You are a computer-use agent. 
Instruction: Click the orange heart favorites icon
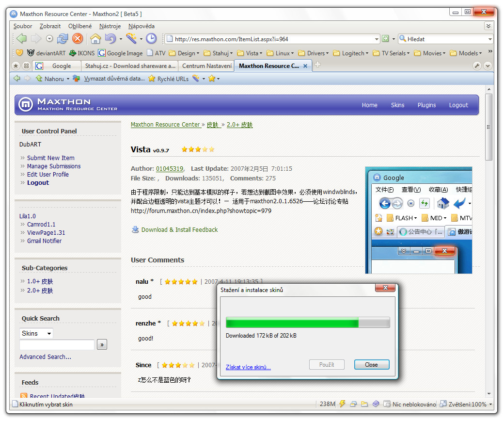point(19,53)
